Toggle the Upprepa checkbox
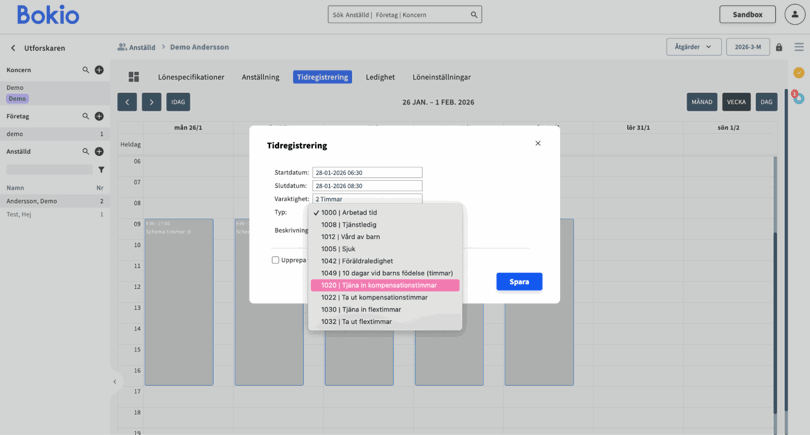This screenshot has height=435, width=810. [276, 260]
